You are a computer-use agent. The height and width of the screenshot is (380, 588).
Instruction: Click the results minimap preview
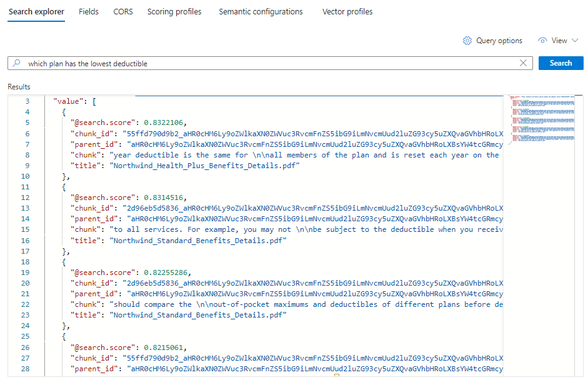pos(542,119)
